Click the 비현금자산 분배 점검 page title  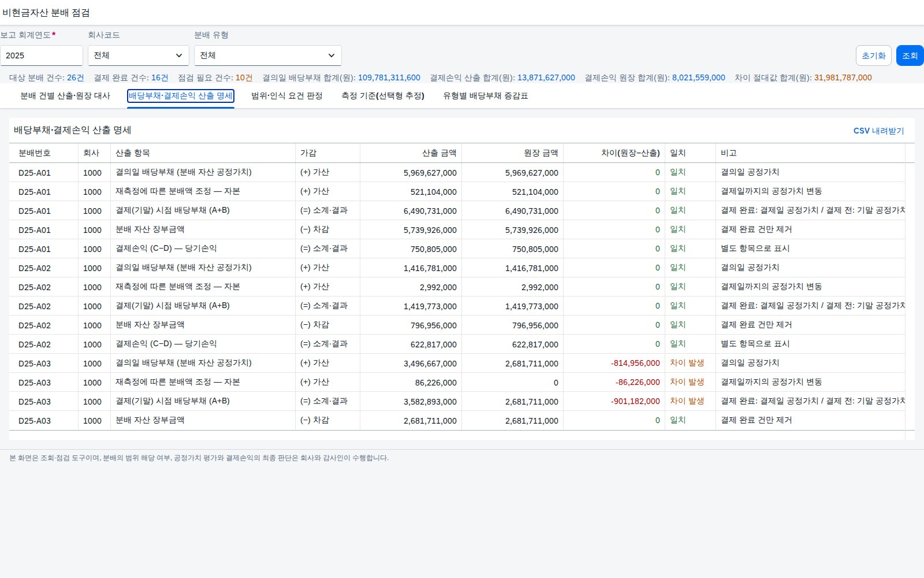[x=46, y=13]
